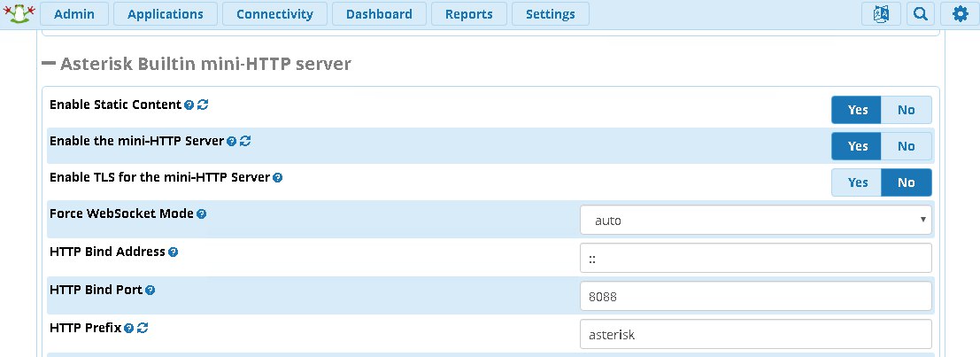The image size is (980, 357).
Task: Set Enable Static Content to Yes
Action: 857,110
